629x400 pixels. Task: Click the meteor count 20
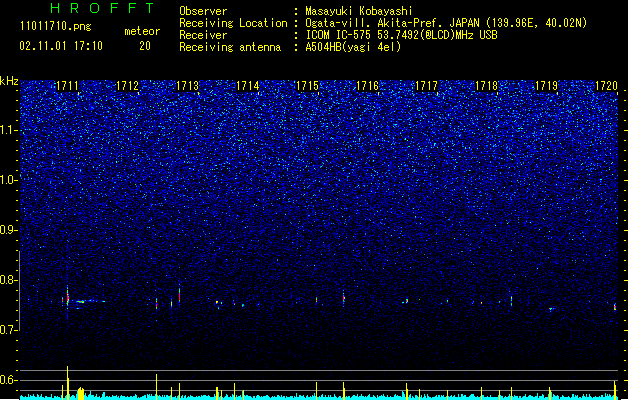tap(145, 46)
